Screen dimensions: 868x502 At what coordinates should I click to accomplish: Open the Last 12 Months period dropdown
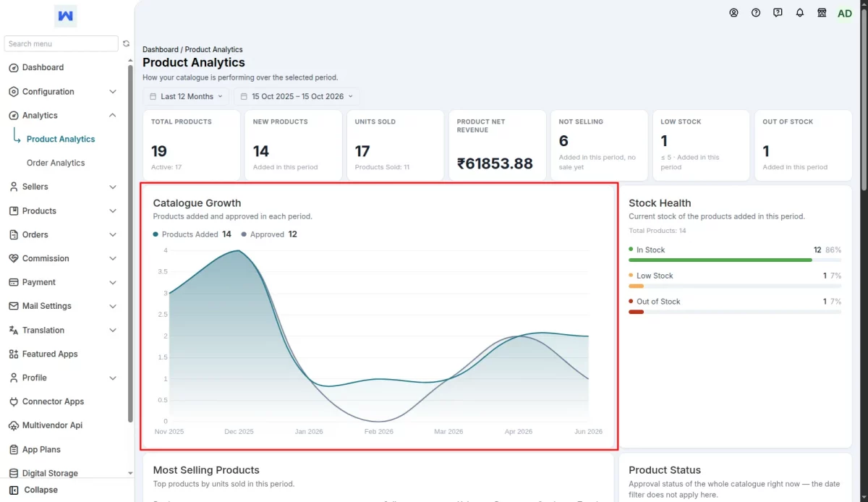(186, 96)
